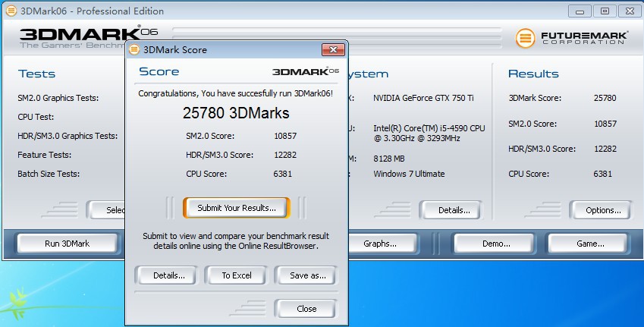Click HDR/SM3.0 Graphics Tests label
The height and width of the screenshot is (327, 644).
coord(68,136)
